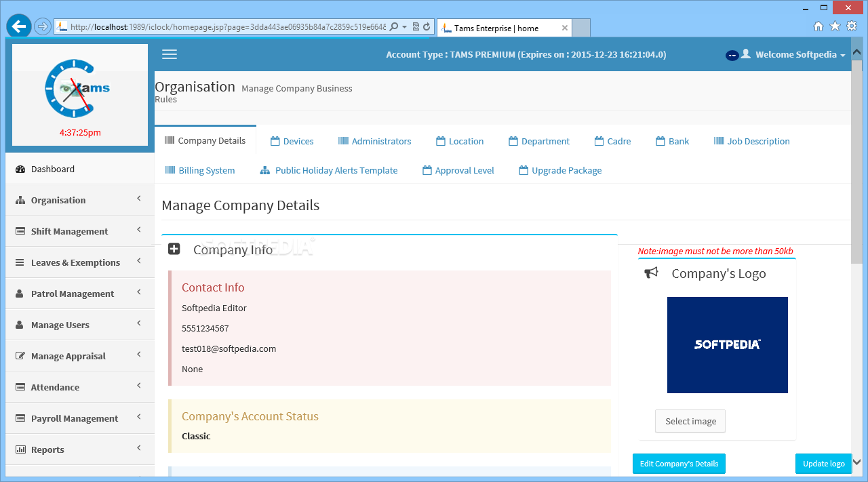The height and width of the screenshot is (482, 868).
Task: Open the browser tools gear icon
Action: (852, 26)
